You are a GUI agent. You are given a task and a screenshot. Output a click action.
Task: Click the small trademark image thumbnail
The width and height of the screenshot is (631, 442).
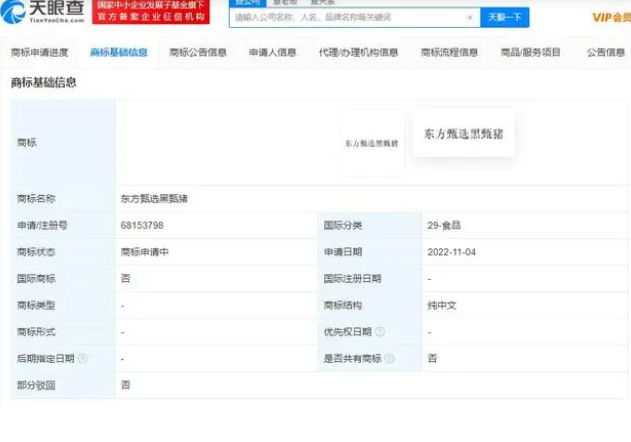point(371,143)
